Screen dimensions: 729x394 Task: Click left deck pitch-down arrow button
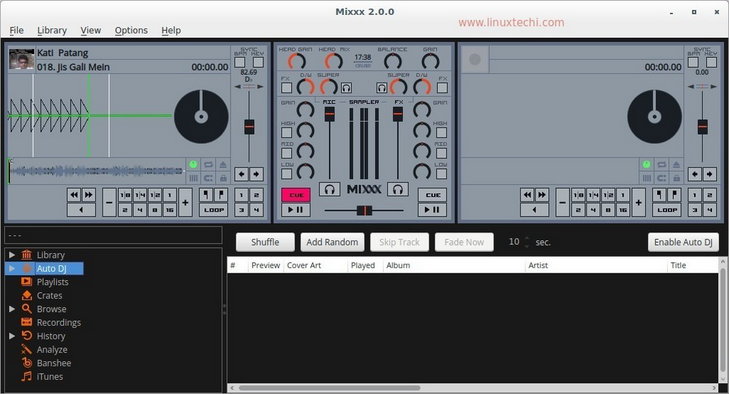click(x=241, y=174)
